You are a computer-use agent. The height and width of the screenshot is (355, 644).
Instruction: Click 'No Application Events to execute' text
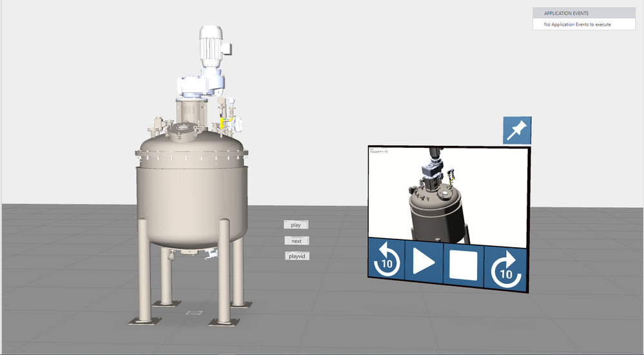(577, 25)
